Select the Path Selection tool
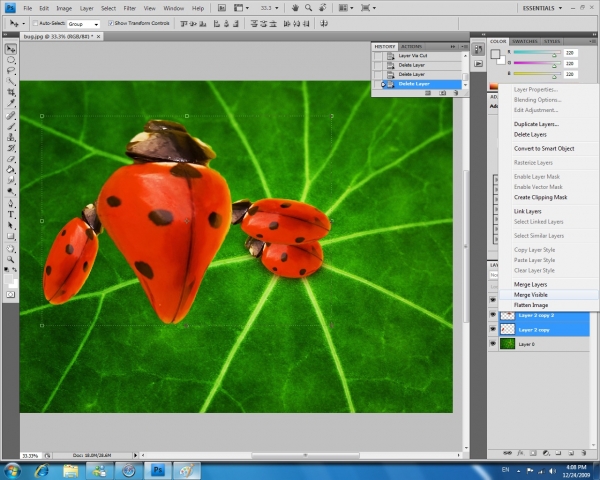Image resolution: width=600 pixels, height=480 pixels. point(11,225)
